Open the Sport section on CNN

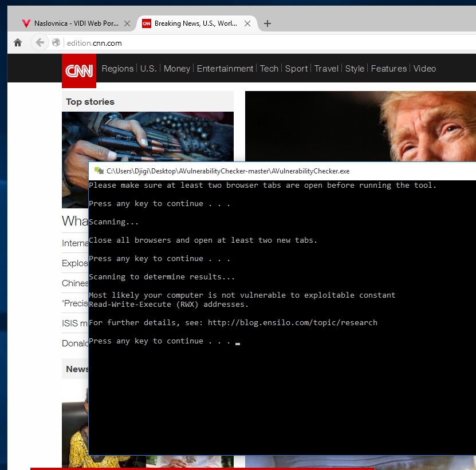tap(296, 69)
